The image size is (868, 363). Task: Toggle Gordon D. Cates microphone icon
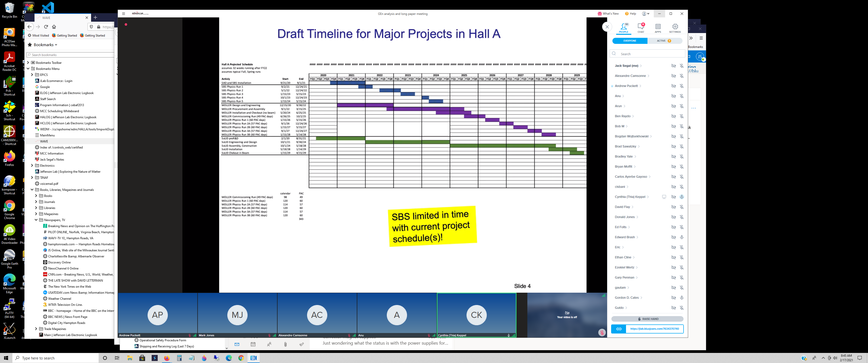pos(681,298)
